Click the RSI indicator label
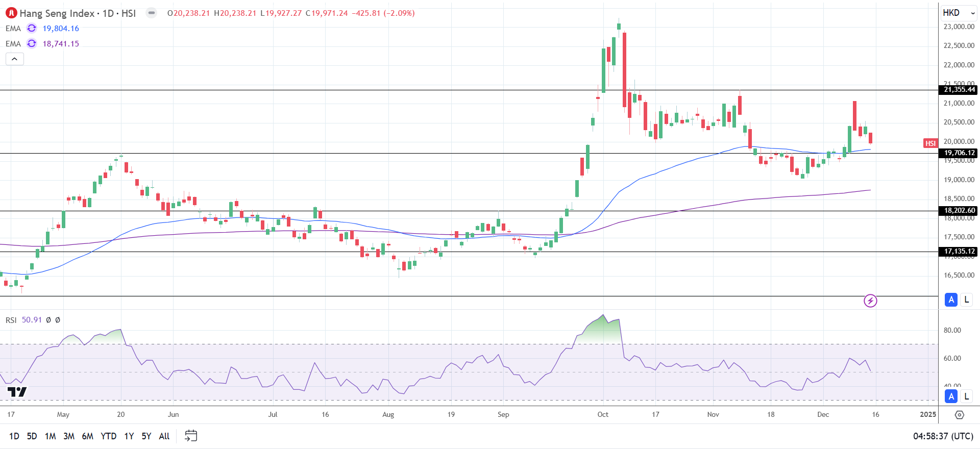Screen dimensions: 980x449 coord(11,320)
